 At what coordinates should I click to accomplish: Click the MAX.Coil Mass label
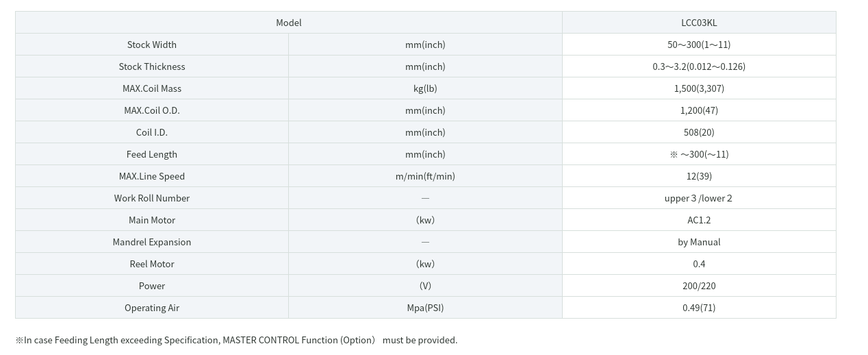click(x=152, y=88)
